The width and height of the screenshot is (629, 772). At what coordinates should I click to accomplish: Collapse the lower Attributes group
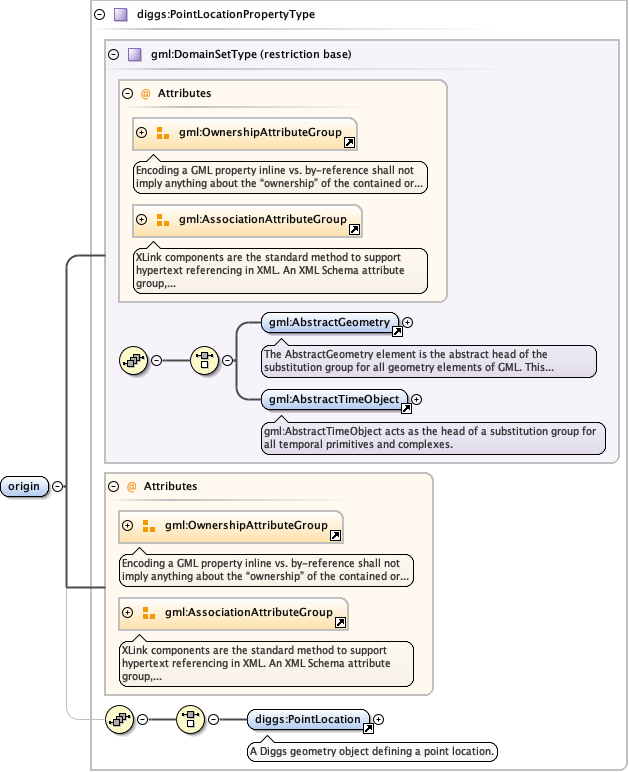113,486
